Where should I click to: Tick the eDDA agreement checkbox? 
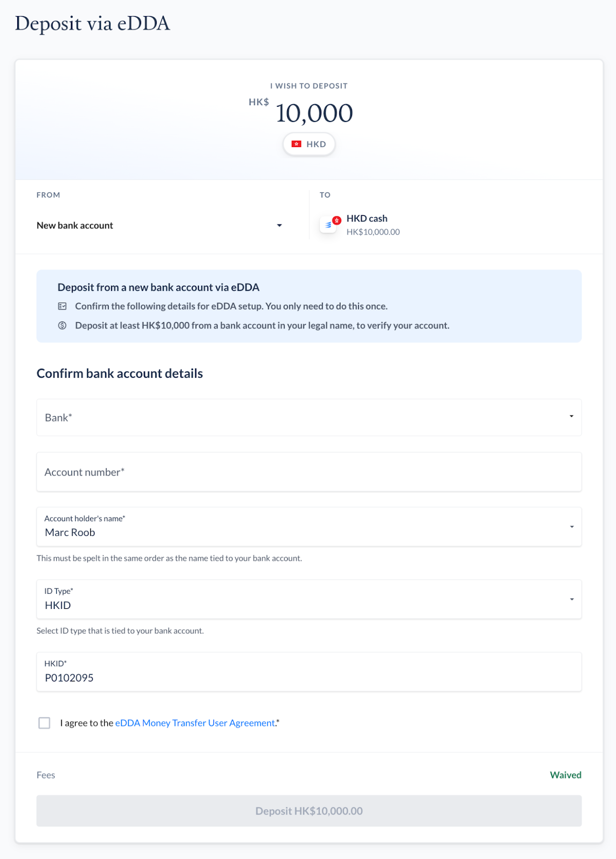click(x=45, y=723)
